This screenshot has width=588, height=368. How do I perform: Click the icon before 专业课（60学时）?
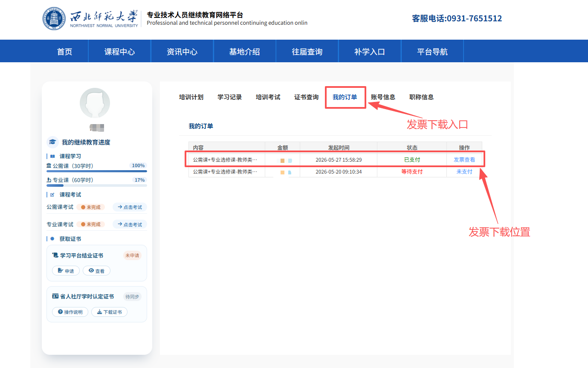(49, 180)
